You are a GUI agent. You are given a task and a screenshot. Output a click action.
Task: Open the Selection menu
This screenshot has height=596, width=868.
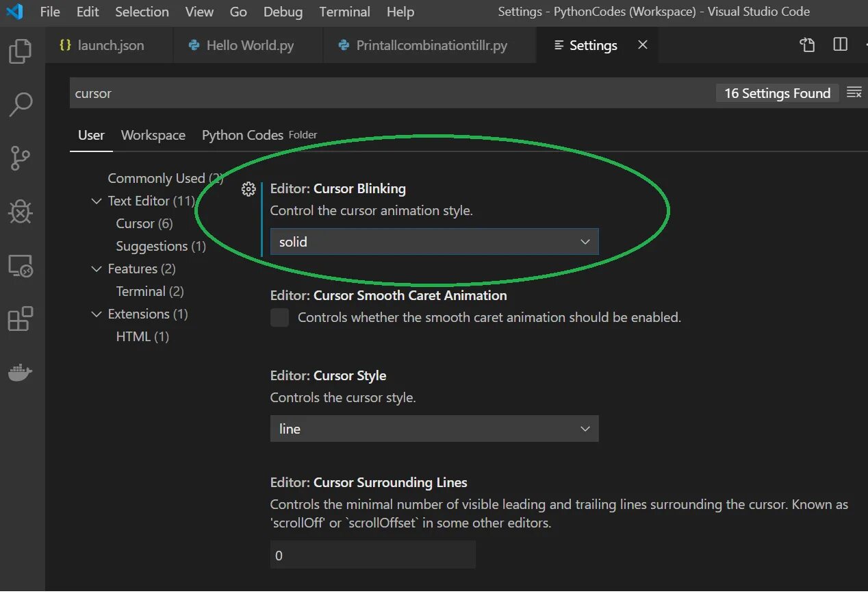(x=142, y=12)
